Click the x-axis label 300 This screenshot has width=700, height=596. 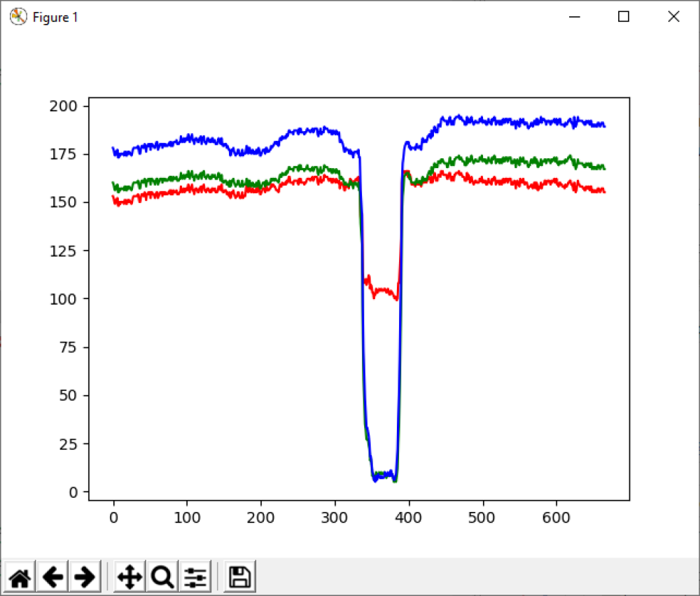(335, 518)
